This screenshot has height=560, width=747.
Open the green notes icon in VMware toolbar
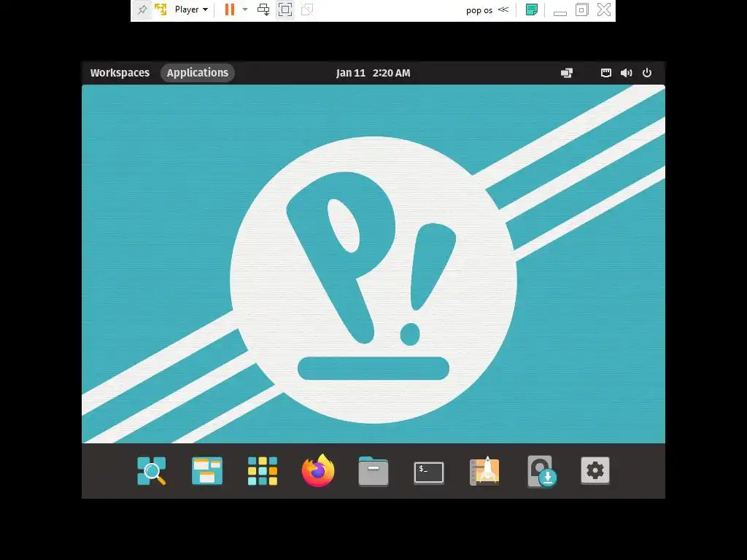coord(532,9)
